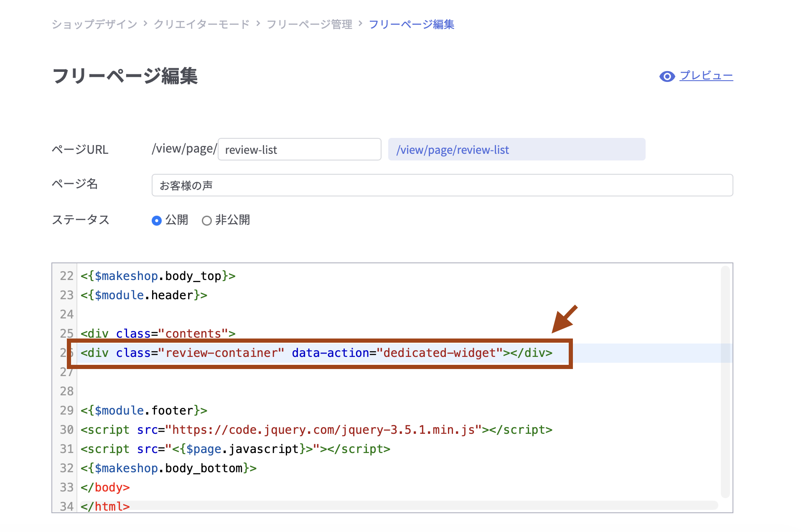Focus the review-list URL input field

[x=299, y=150]
